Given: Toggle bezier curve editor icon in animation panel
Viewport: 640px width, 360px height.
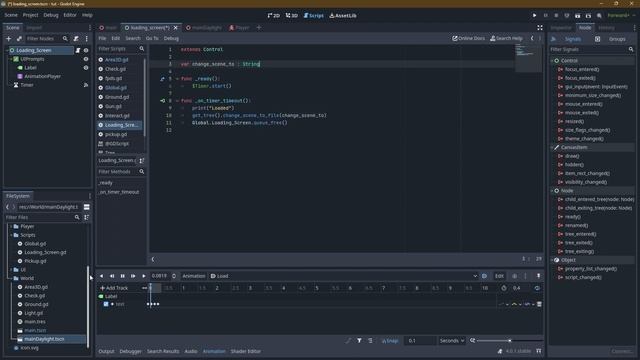Looking at the screenshot, I should (x=348, y=340).
